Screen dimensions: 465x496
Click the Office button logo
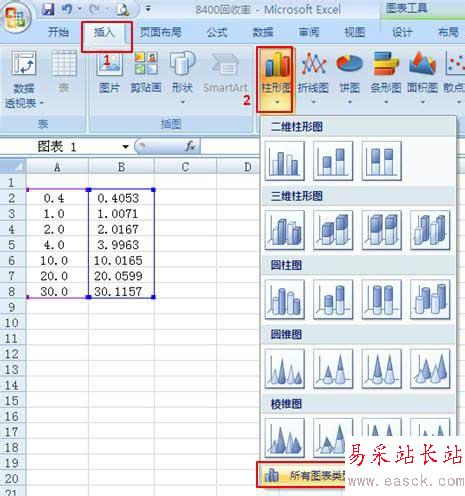15,17
